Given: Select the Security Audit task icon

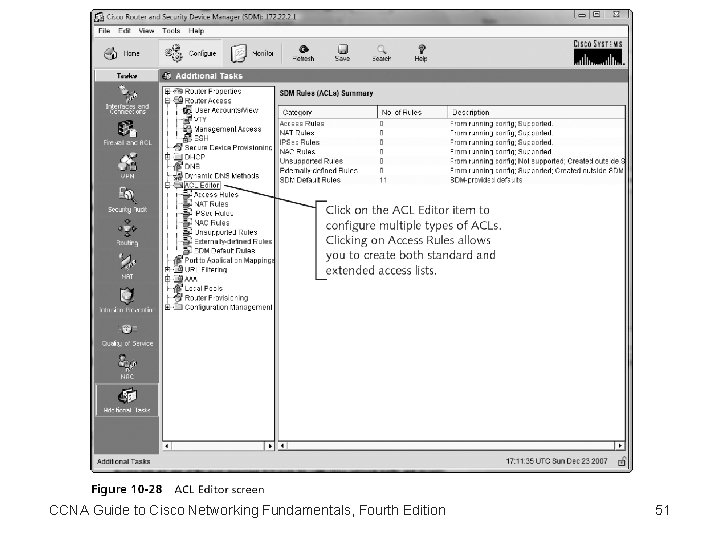Looking at the screenshot, I should (127, 196).
